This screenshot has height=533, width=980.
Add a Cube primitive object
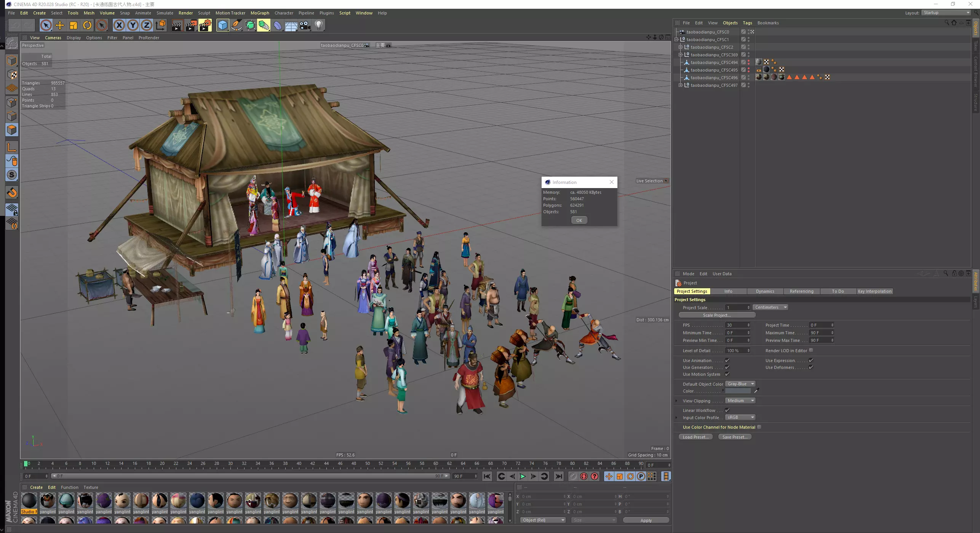pos(222,26)
